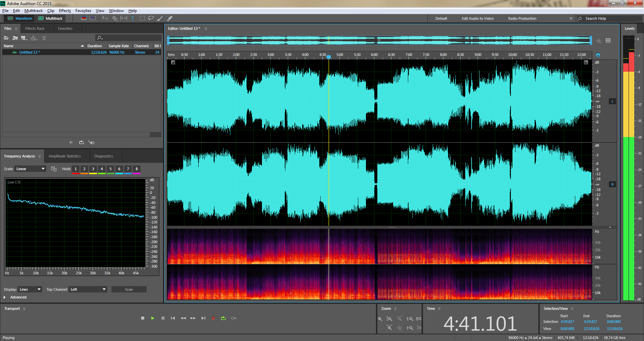This screenshot has height=341, width=644.
Task: Open the Scale Linear dropdown
Action: [x=30, y=169]
